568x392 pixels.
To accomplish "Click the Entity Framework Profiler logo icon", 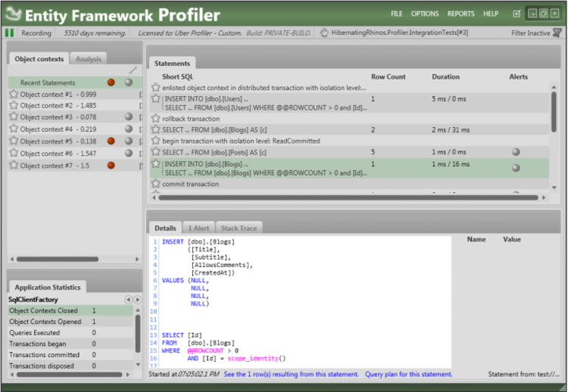I will 14,14.
